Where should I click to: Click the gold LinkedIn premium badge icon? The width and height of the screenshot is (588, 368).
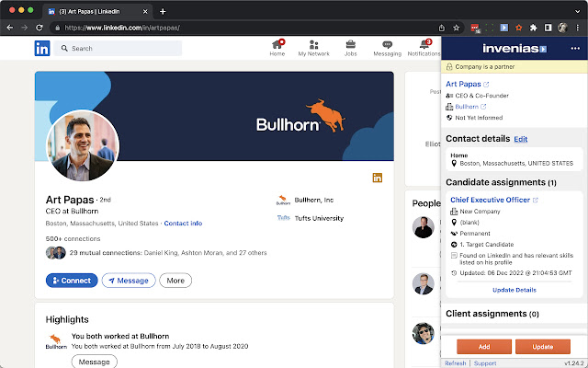(x=378, y=178)
